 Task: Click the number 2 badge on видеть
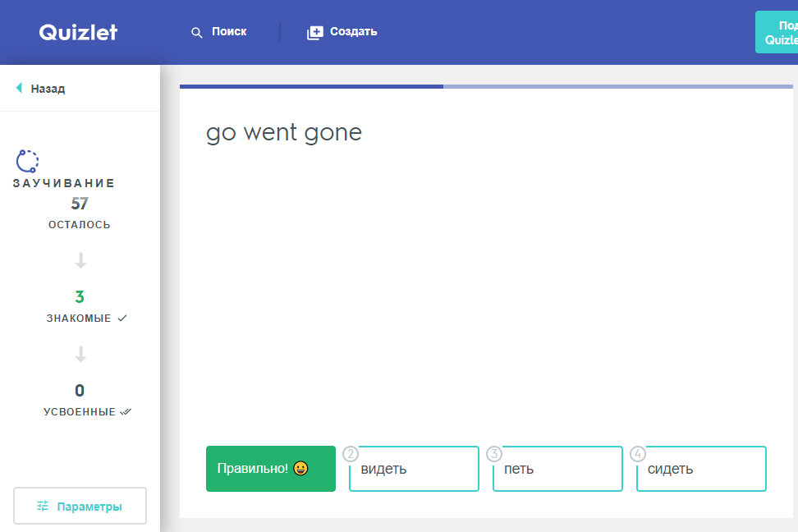(351, 454)
